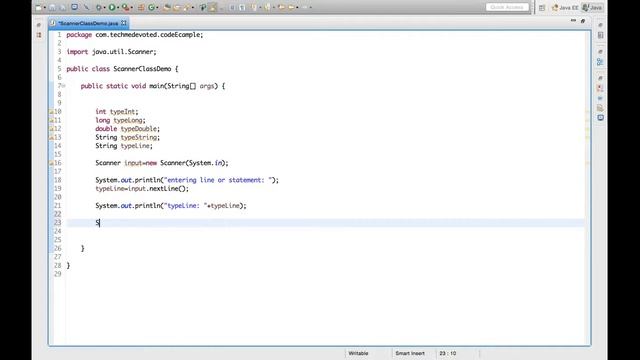Open the Outline view icon in right trim

[x=600, y=62]
